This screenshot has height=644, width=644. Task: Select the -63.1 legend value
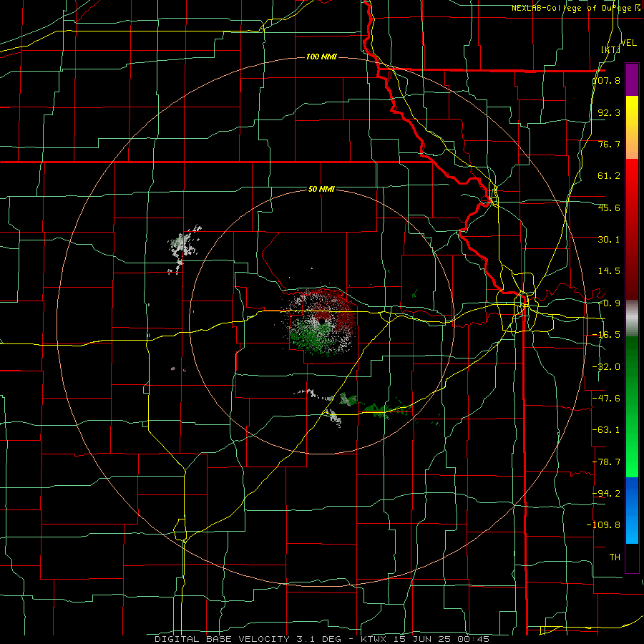(606, 430)
